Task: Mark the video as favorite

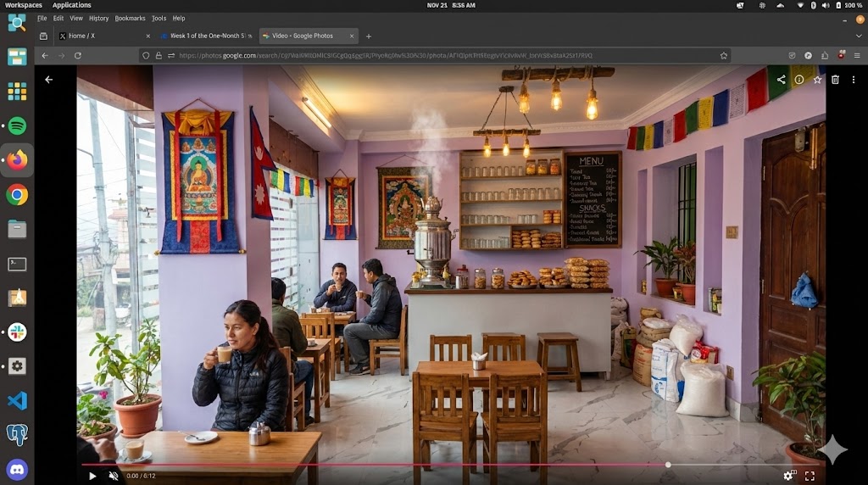Action: 817,80
